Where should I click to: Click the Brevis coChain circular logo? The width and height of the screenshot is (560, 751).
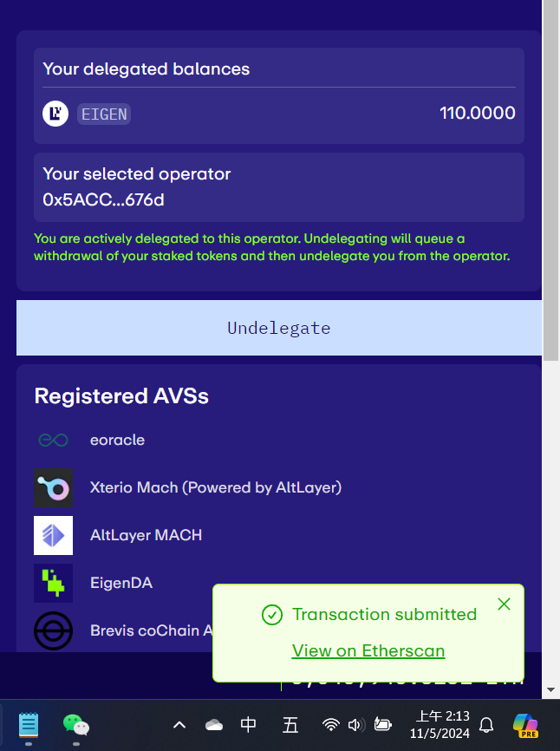53,630
